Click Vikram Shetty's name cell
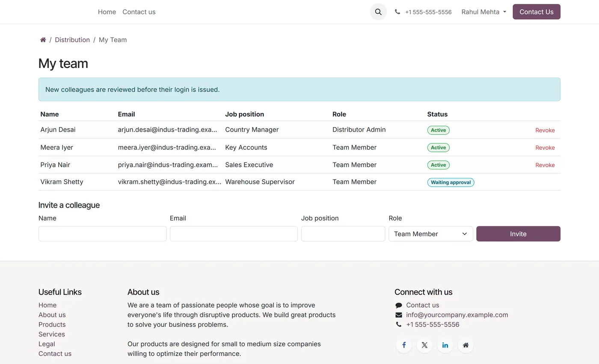 click(62, 182)
